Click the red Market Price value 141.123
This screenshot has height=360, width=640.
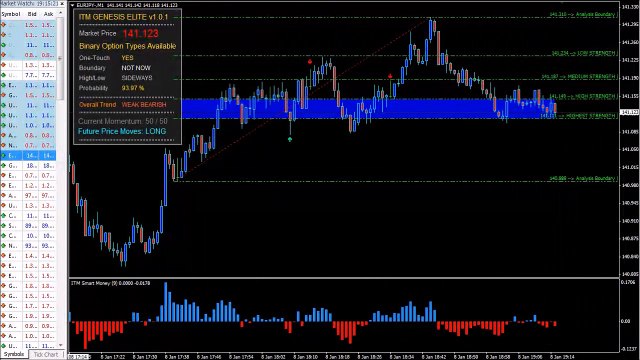click(140, 33)
